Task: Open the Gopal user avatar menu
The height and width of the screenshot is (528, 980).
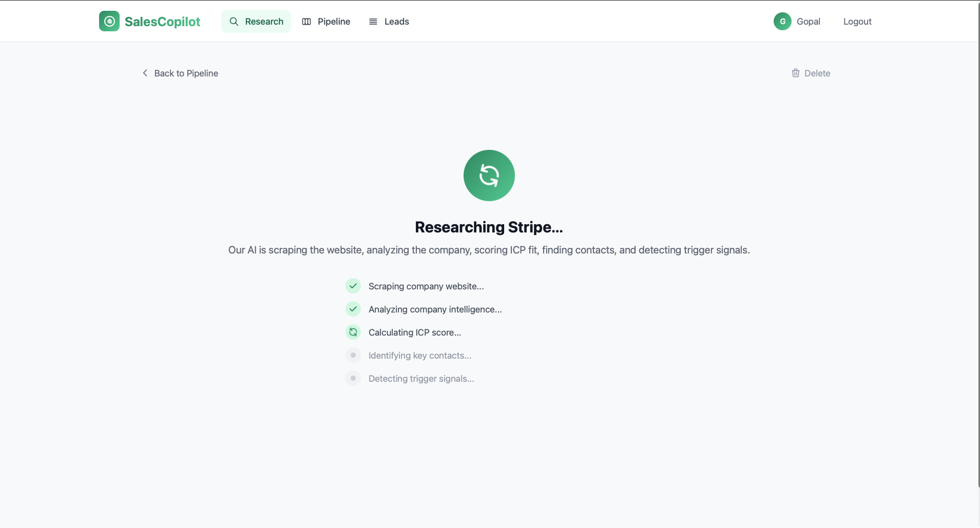Action: 782,21
